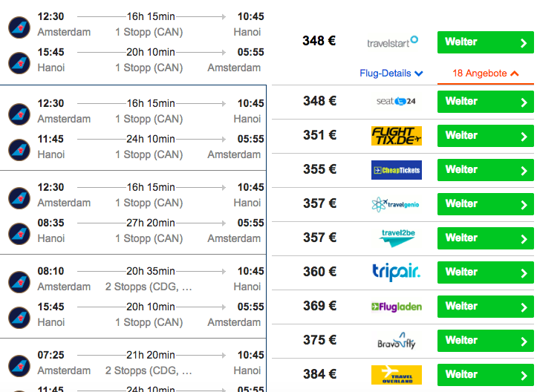Screen dimensions: 537x392
Task: Select flight option with 08:35 Hanoi departure
Action: [133, 212]
